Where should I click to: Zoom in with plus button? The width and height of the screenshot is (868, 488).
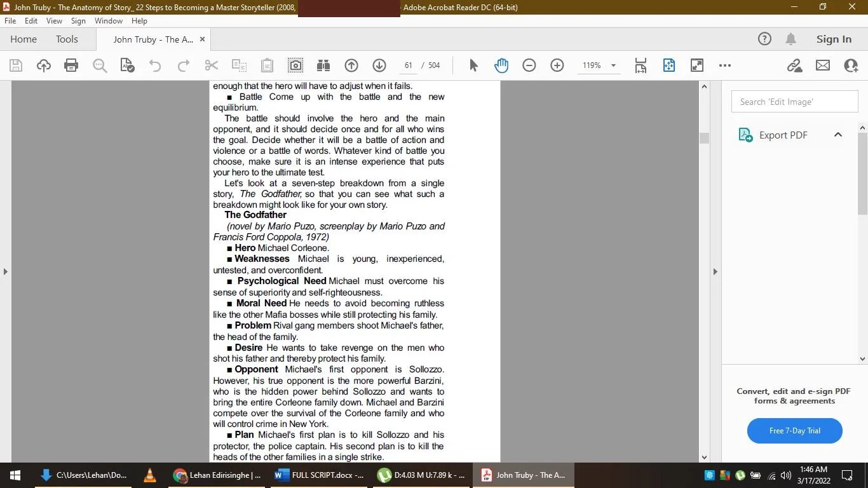tap(557, 65)
